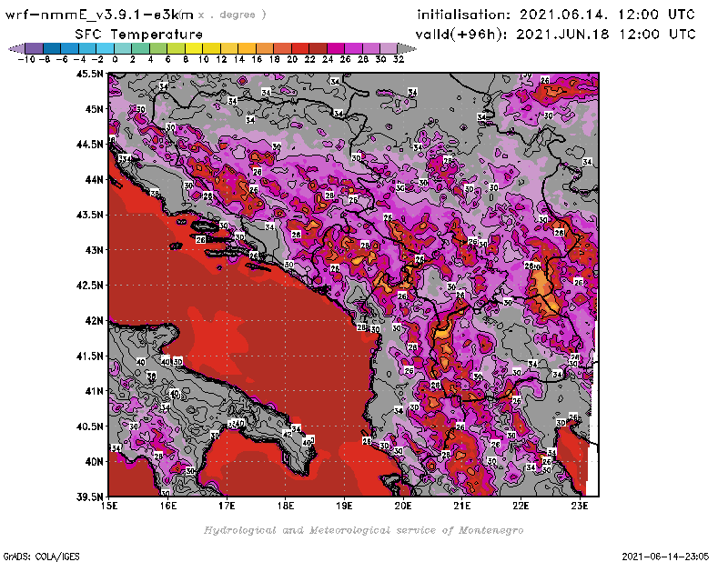Click the legend swatch between 20 and 22
This screenshot has height=562, width=728.
coord(301,48)
